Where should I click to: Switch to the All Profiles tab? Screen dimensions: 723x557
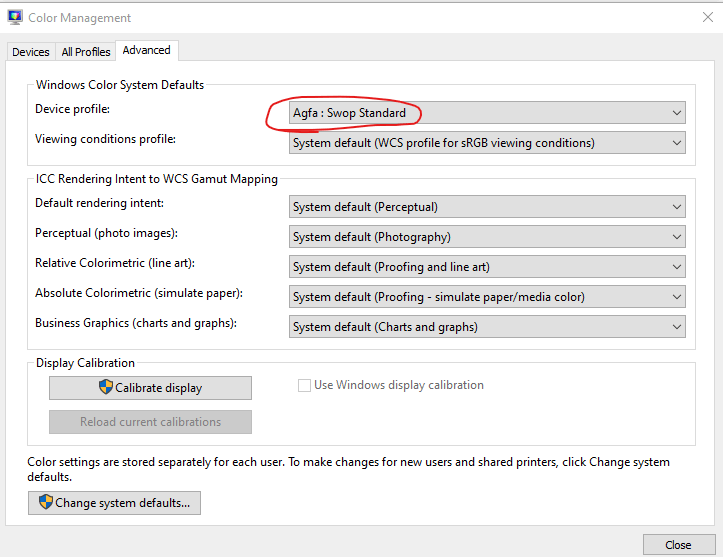86,52
